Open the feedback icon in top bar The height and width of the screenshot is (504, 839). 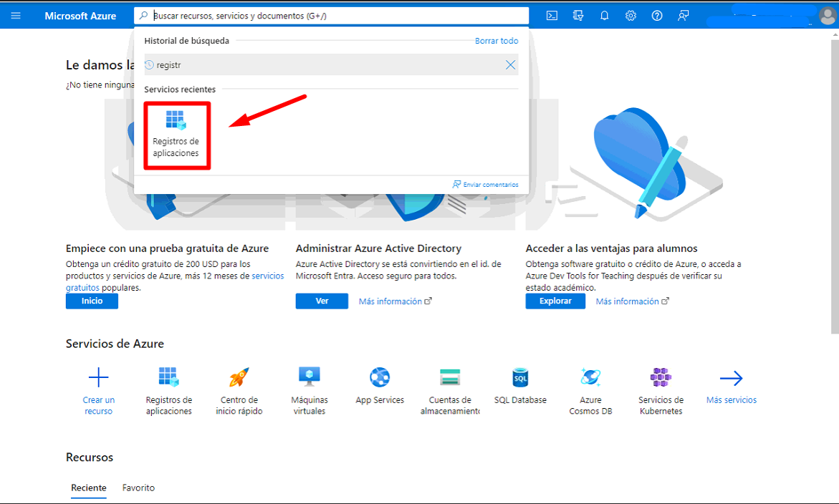683,16
